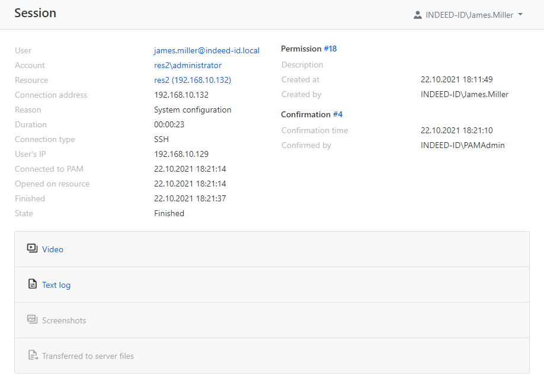
Task: Open the res2\administrator account link
Action: click(187, 65)
